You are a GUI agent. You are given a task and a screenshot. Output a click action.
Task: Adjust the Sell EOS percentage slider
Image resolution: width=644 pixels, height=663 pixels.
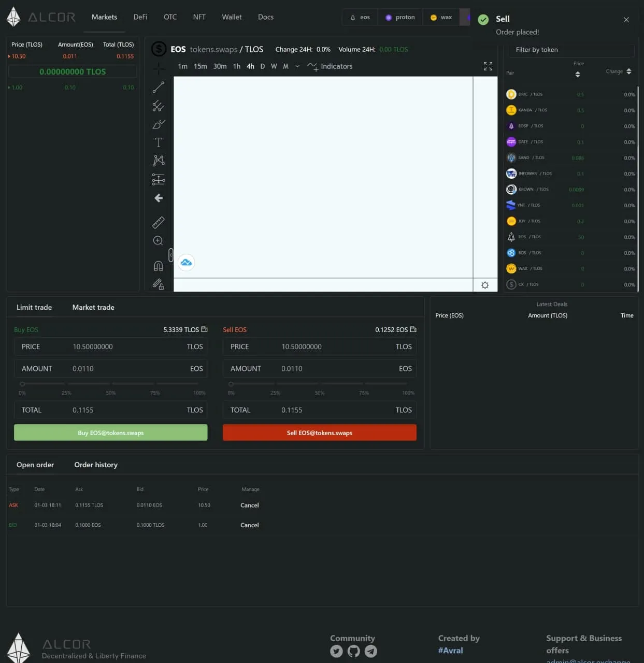[x=320, y=384]
